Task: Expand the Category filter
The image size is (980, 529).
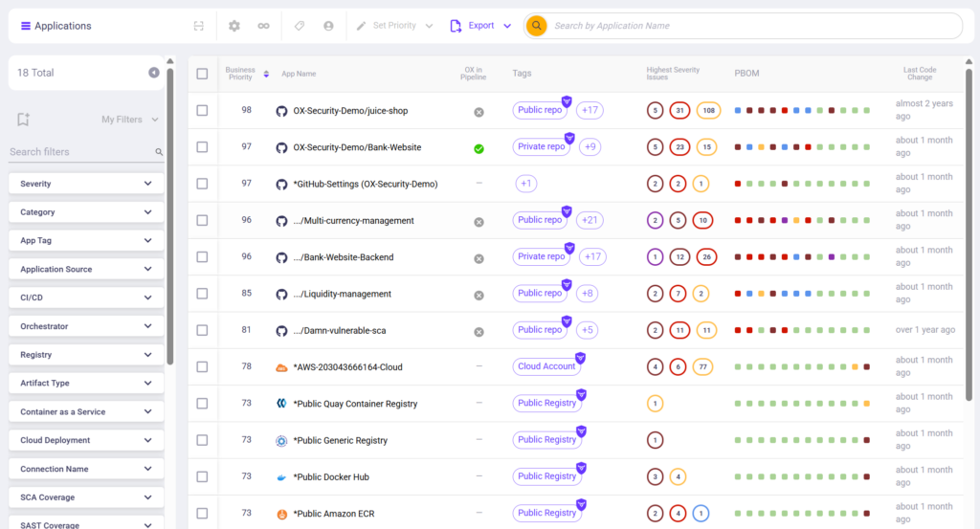Action: 86,212
